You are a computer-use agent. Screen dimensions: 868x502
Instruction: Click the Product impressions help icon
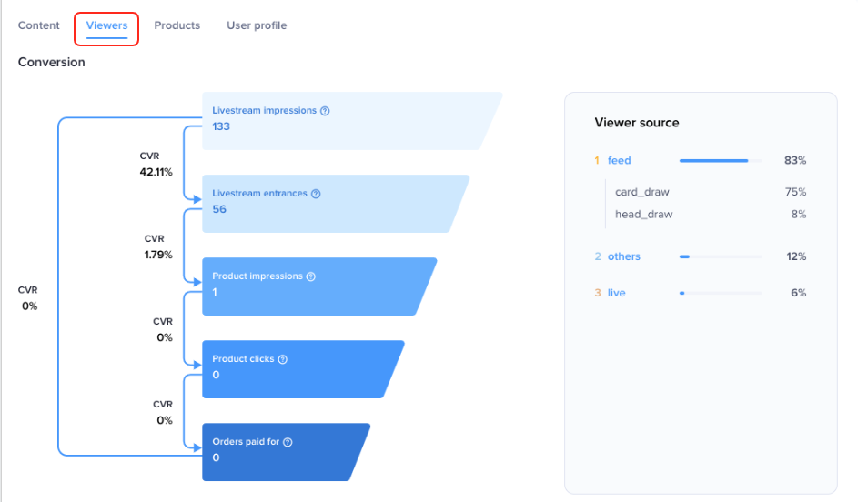click(310, 276)
